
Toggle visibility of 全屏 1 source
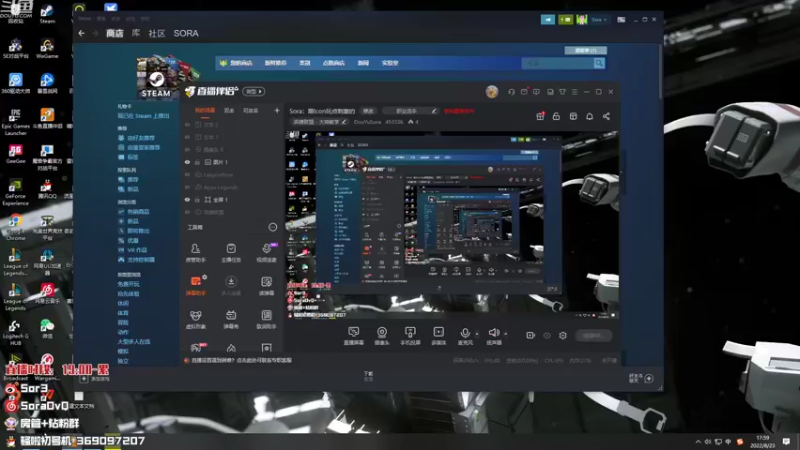[x=187, y=200]
